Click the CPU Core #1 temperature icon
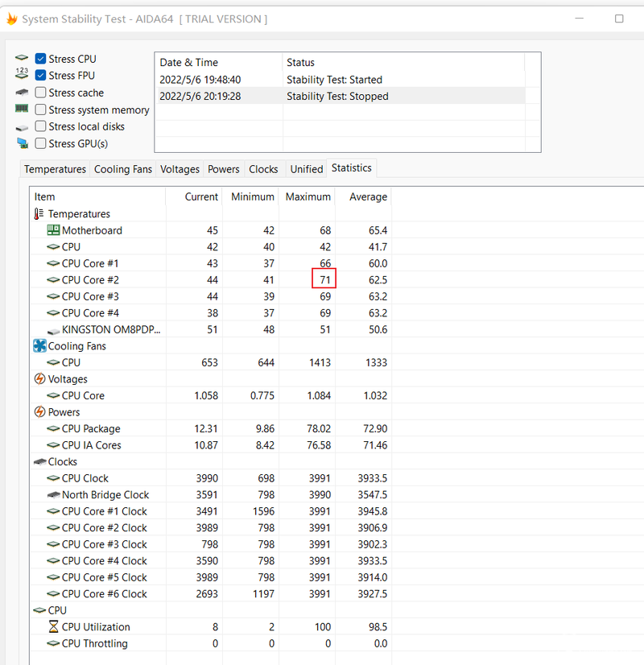This screenshot has width=644, height=665. [53, 263]
